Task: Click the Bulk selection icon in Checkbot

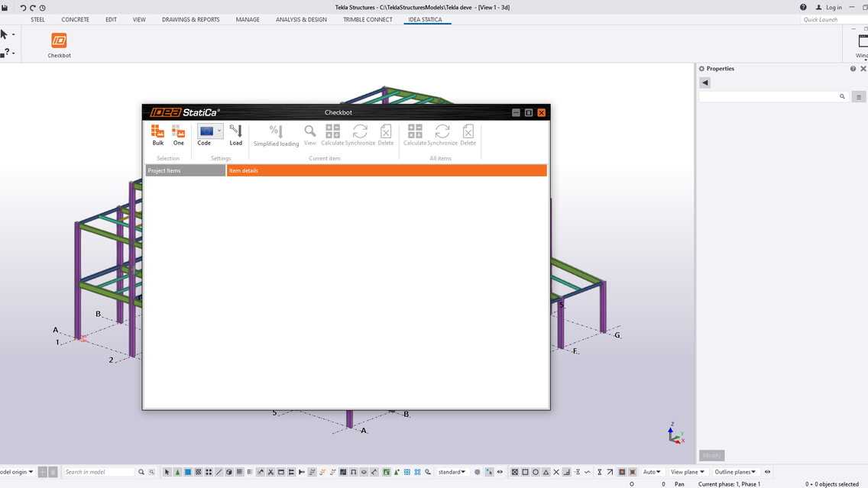Action: pos(157,135)
